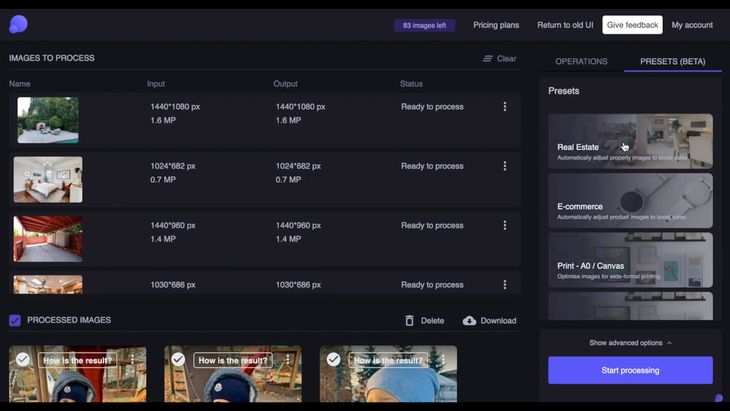Switch to the Operations tab
730x411 pixels.
tap(581, 61)
